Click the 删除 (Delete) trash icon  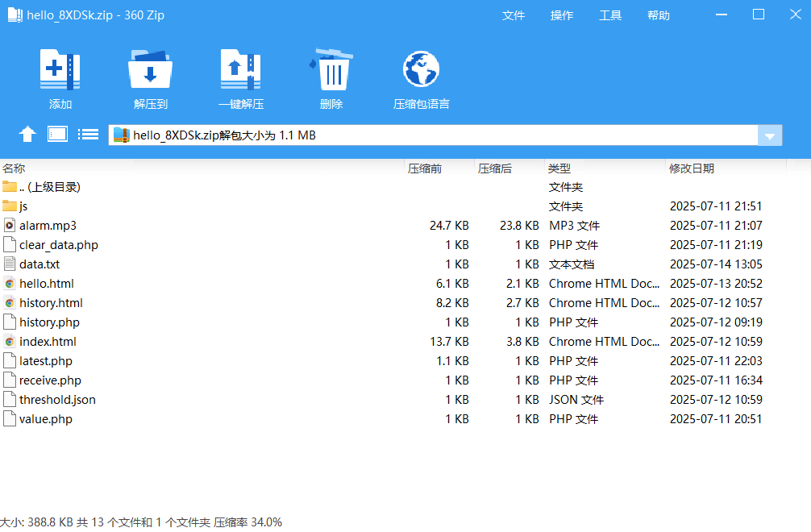coord(331,70)
